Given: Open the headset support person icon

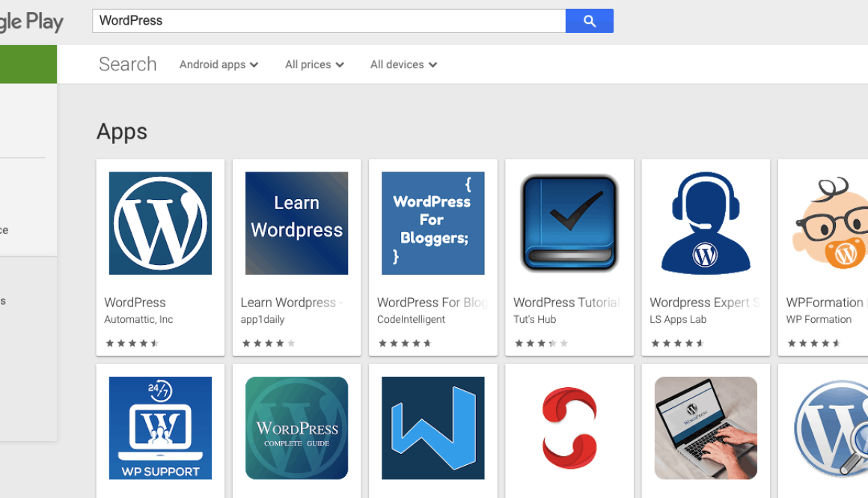Looking at the screenshot, I should (x=706, y=223).
